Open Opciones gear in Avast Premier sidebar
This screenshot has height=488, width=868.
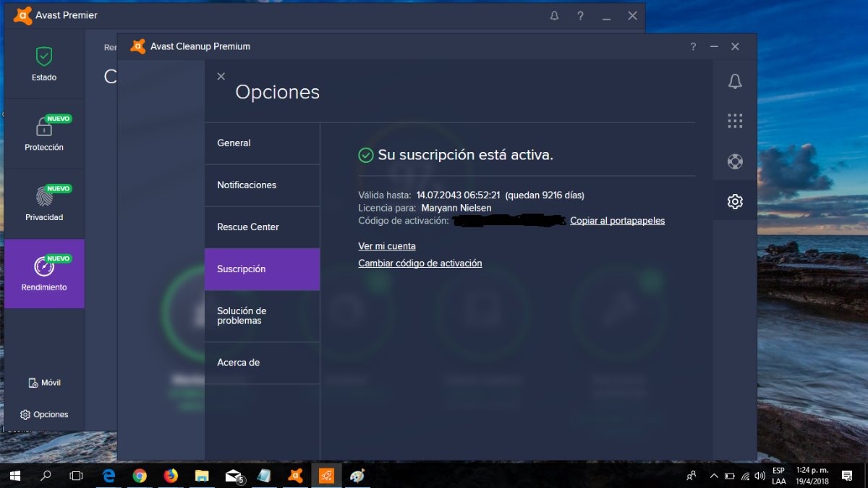(44, 415)
